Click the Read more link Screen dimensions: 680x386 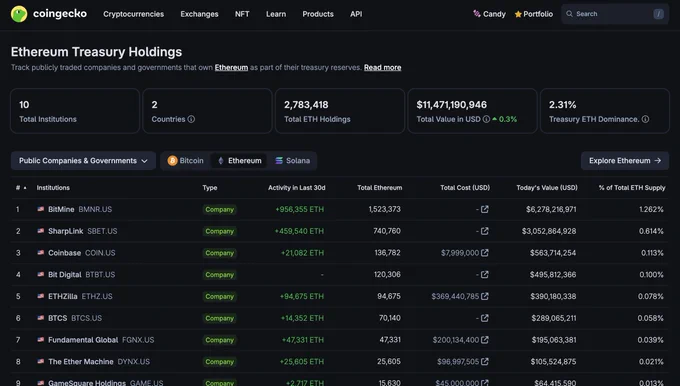(382, 67)
